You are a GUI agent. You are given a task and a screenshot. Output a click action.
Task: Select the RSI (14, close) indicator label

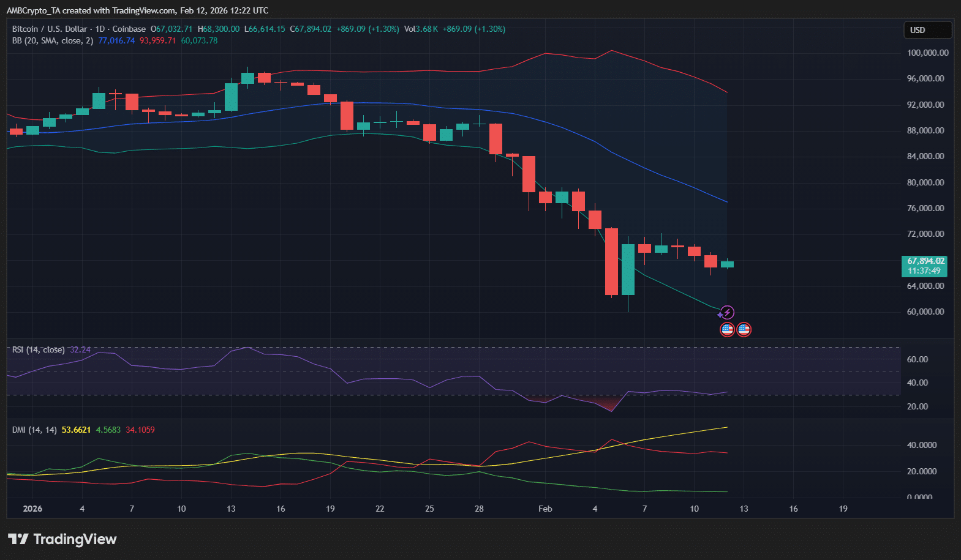(38, 349)
